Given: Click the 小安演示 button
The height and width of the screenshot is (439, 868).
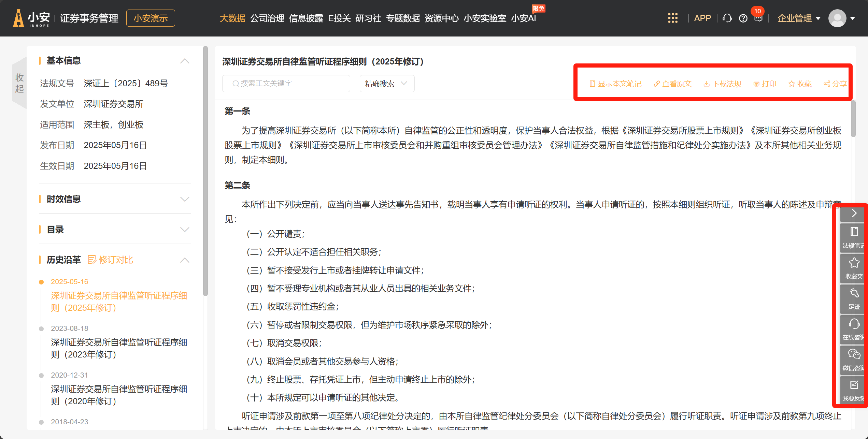Looking at the screenshot, I should (x=151, y=18).
